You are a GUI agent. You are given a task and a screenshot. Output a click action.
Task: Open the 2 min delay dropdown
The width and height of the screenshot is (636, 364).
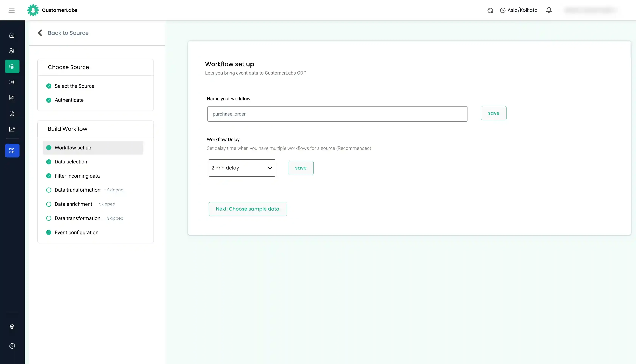click(242, 168)
